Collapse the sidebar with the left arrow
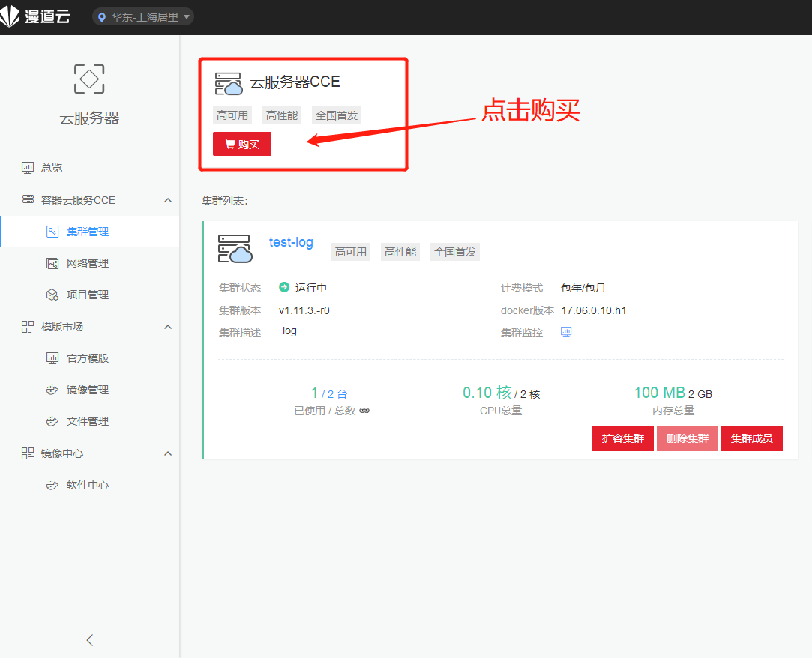 coord(89,640)
